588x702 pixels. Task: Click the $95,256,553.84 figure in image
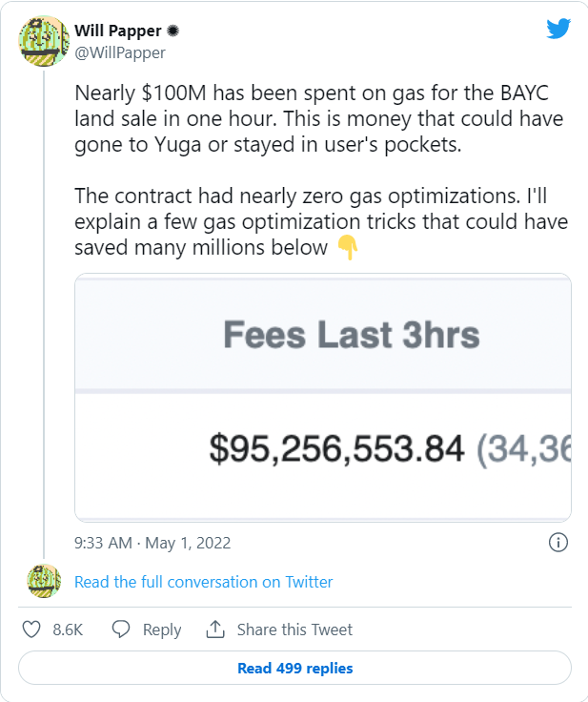pyautogui.click(x=336, y=448)
